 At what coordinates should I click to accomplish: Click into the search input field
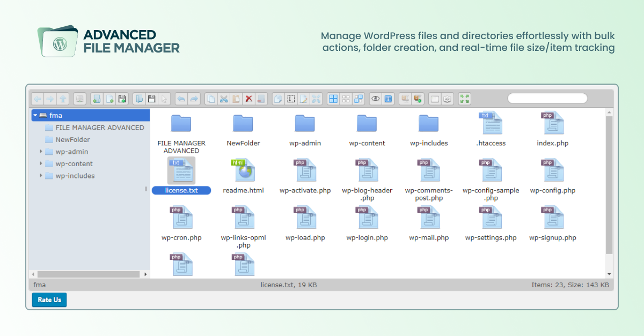[x=547, y=99]
